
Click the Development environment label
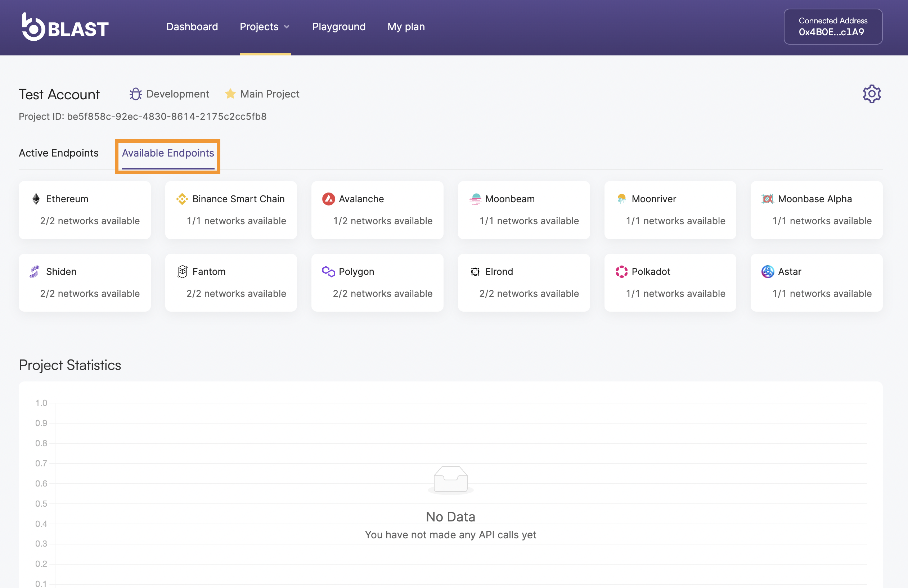178,94
